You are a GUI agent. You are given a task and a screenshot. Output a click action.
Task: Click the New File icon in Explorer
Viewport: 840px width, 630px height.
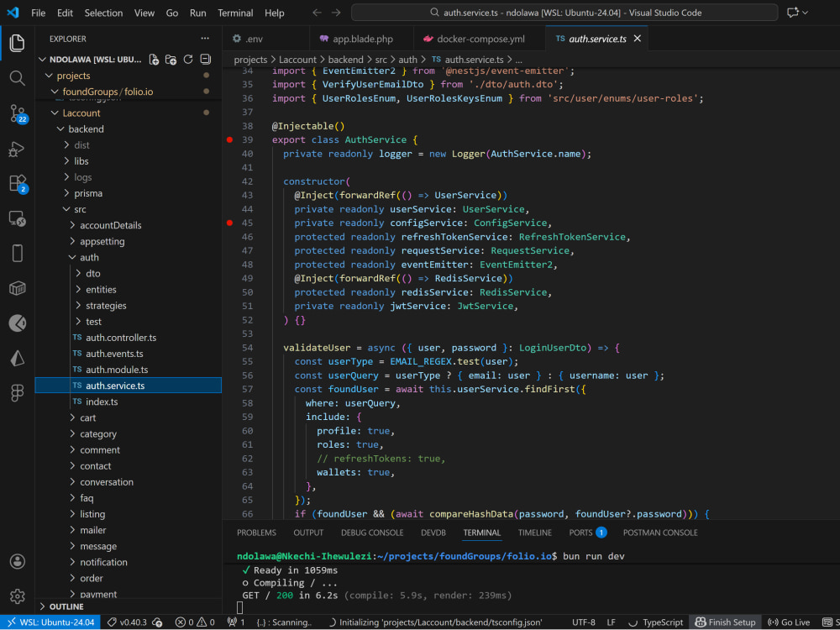(x=154, y=60)
